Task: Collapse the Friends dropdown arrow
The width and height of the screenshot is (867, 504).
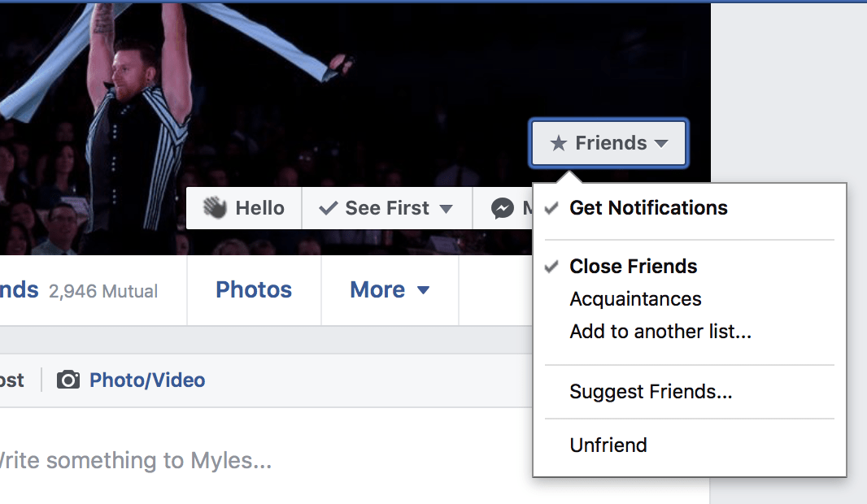Action: pyautogui.click(x=661, y=144)
